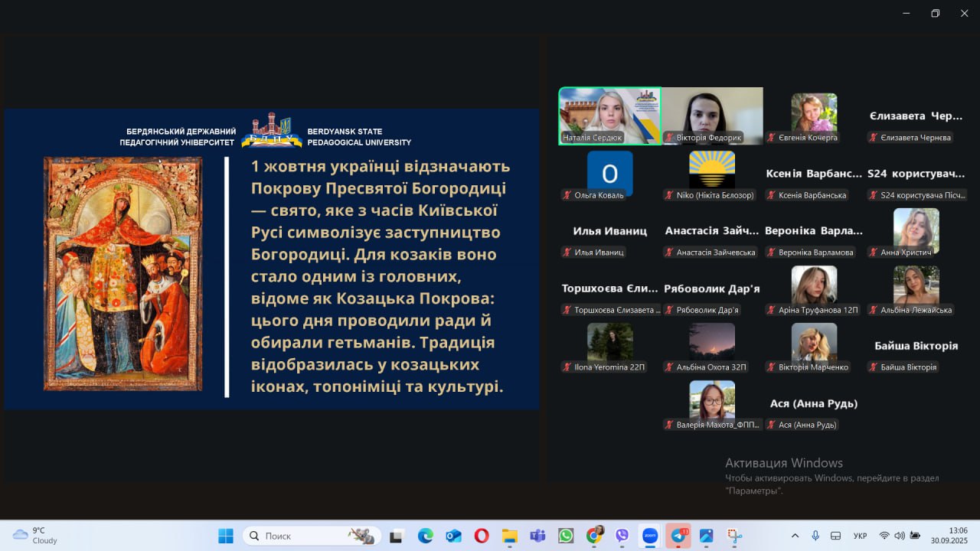Open File Explorer folder icon

pos(510,536)
